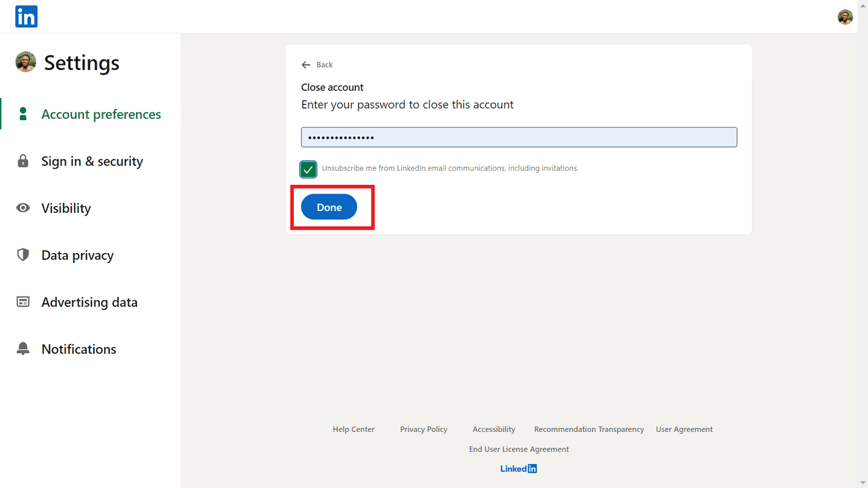The height and width of the screenshot is (488, 868).
Task: Click the Advertising data newspaper icon
Action: (23, 302)
